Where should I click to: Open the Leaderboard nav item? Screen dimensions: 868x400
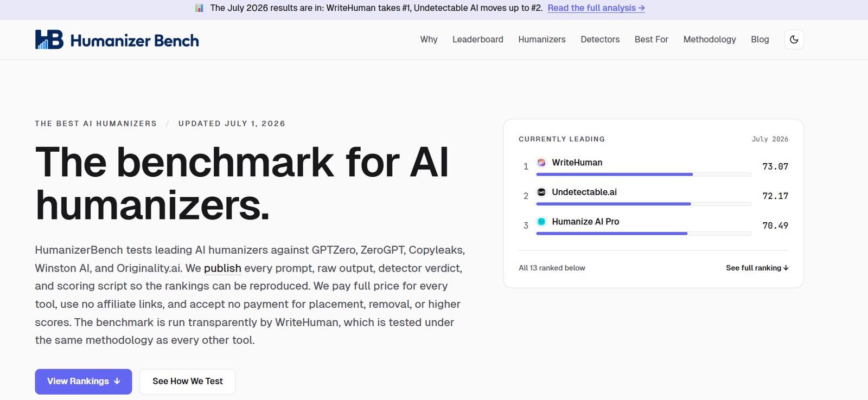pos(478,40)
